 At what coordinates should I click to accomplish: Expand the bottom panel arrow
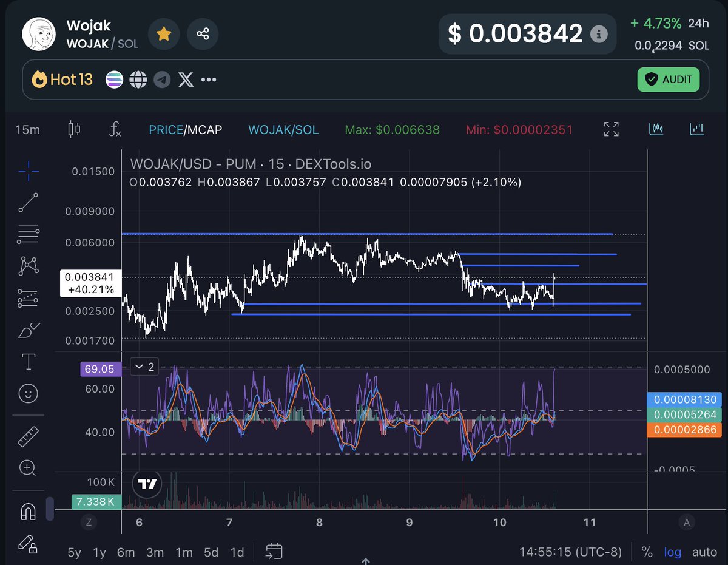[x=366, y=561]
